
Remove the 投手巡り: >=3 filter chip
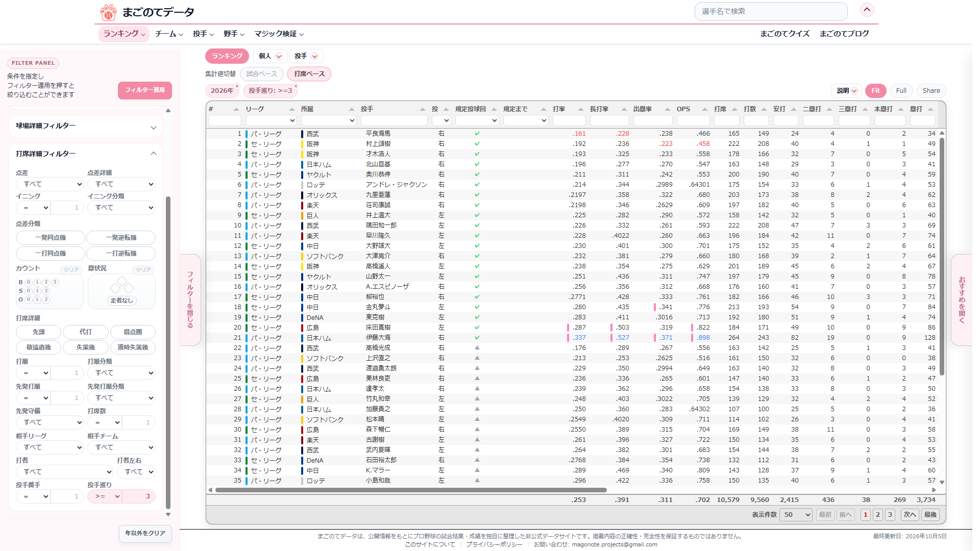pyautogui.click(x=296, y=86)
